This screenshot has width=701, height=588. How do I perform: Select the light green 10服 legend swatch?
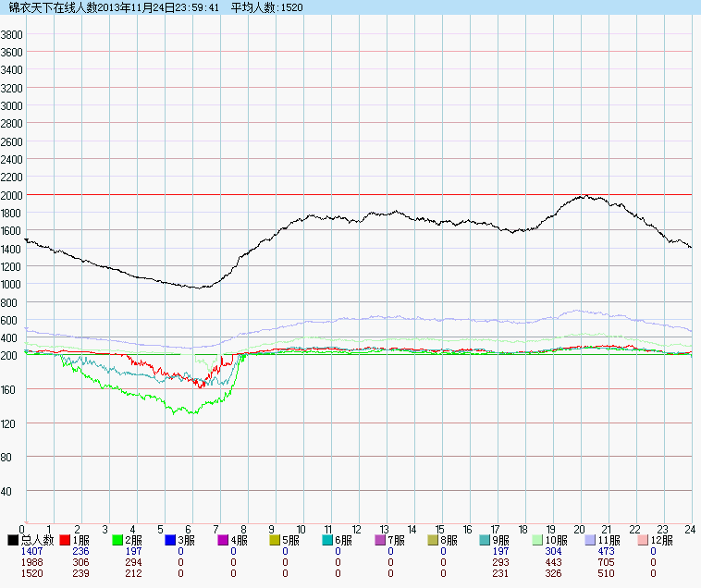pos(539,540)
